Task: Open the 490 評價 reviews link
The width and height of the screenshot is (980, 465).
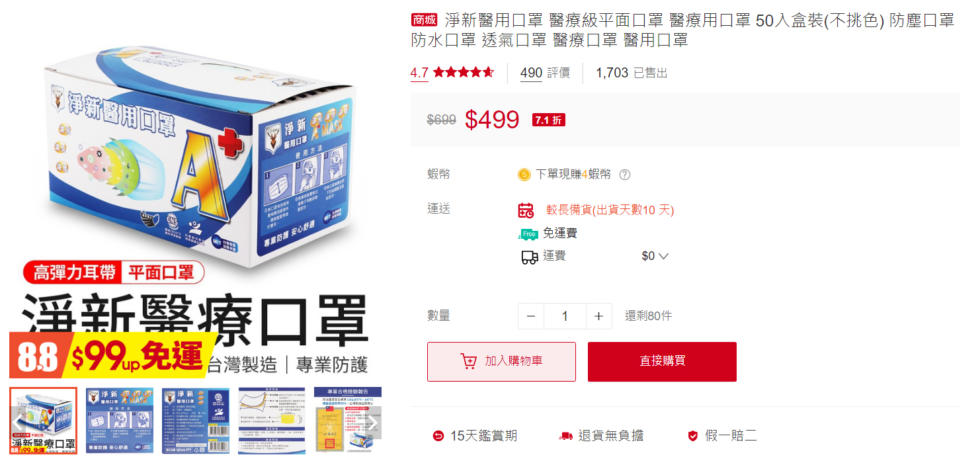Action: pos(545,73)
